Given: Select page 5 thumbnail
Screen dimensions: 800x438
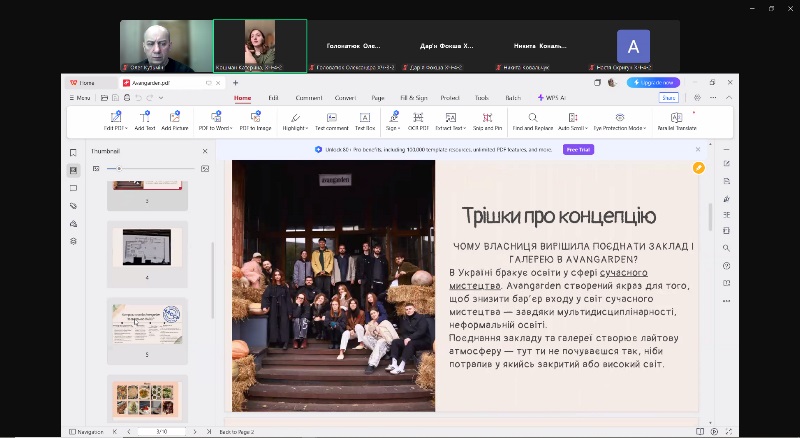Looking at the screenshot, I should point(147,324).
